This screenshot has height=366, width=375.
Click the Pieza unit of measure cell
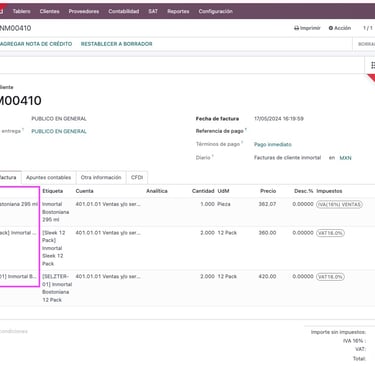tap(224, 204)
